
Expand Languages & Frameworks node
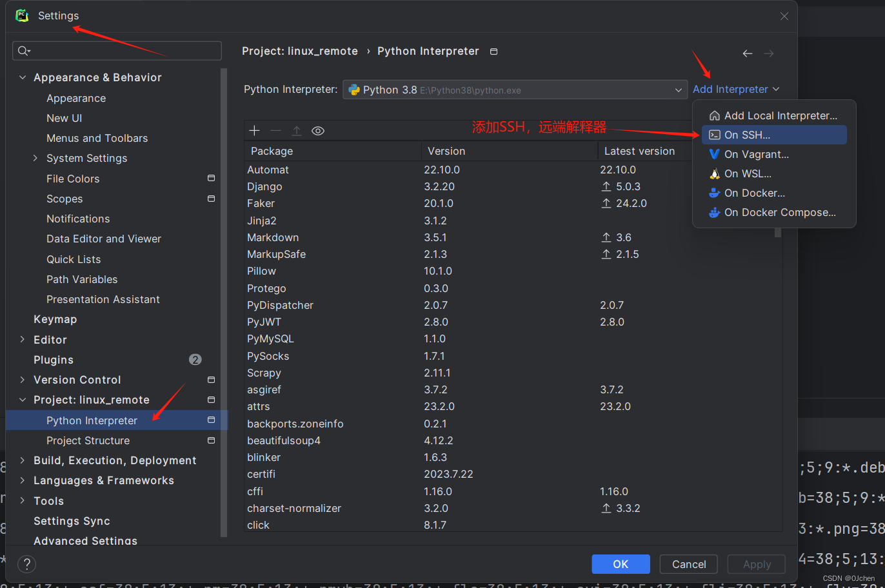pos(23,480)
